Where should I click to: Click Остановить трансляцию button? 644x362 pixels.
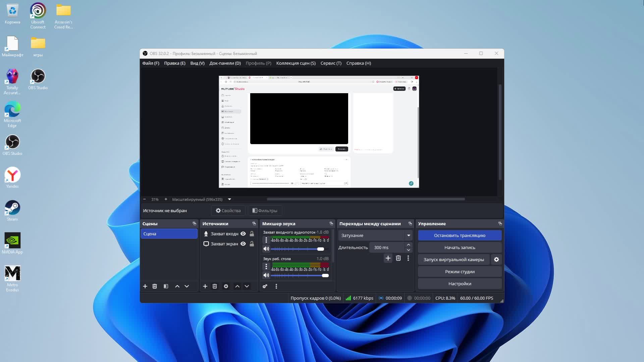point(460,235)
